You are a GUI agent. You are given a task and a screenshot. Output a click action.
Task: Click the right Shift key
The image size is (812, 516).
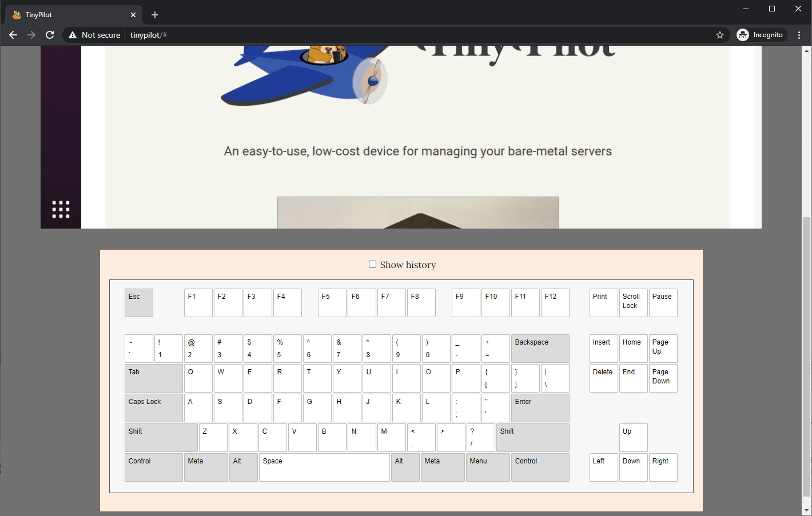[x=533, y=438]
